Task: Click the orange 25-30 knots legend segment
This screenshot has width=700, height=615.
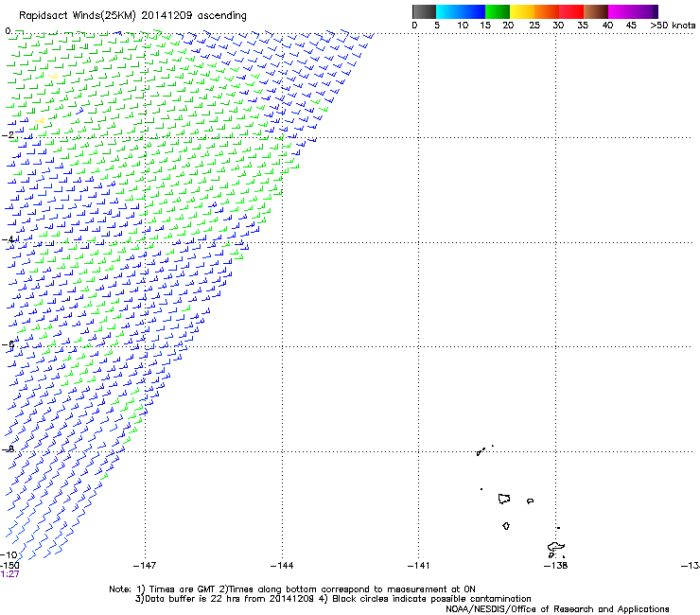Action: (547, 11)
